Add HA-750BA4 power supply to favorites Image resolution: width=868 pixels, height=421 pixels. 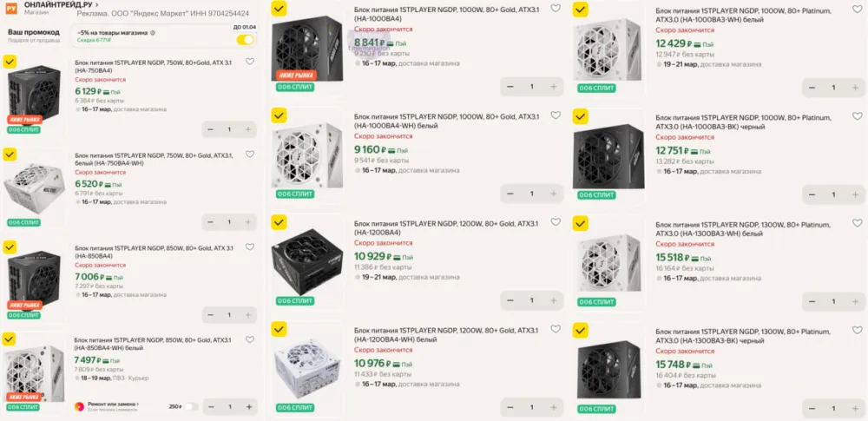(x=250, y=62)
